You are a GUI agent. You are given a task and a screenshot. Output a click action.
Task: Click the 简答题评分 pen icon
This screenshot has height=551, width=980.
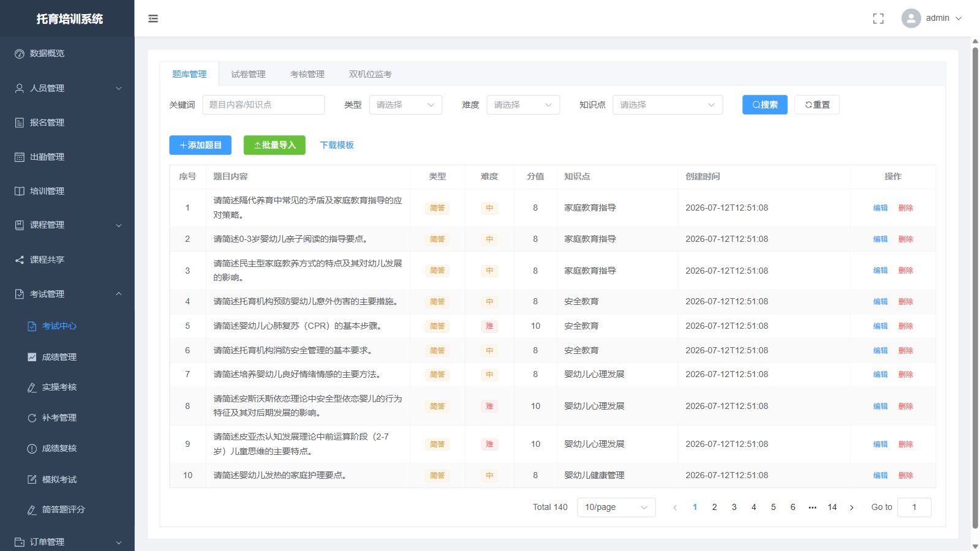(x=32, y=510)
